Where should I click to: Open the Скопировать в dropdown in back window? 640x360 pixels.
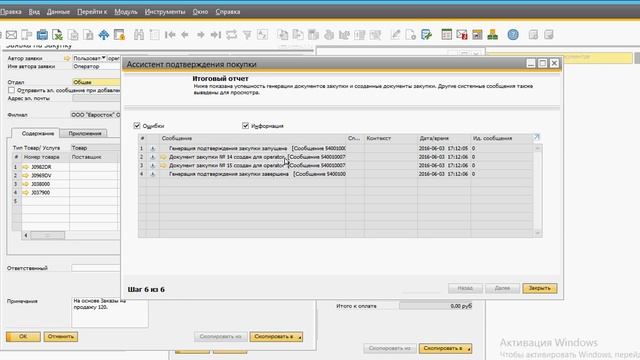[445, 349]
